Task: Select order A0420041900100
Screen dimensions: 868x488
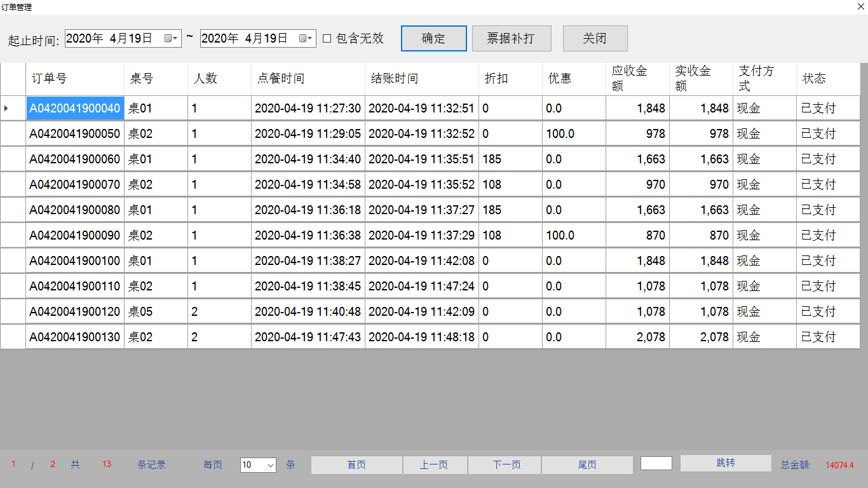Action: coord(75,261)
